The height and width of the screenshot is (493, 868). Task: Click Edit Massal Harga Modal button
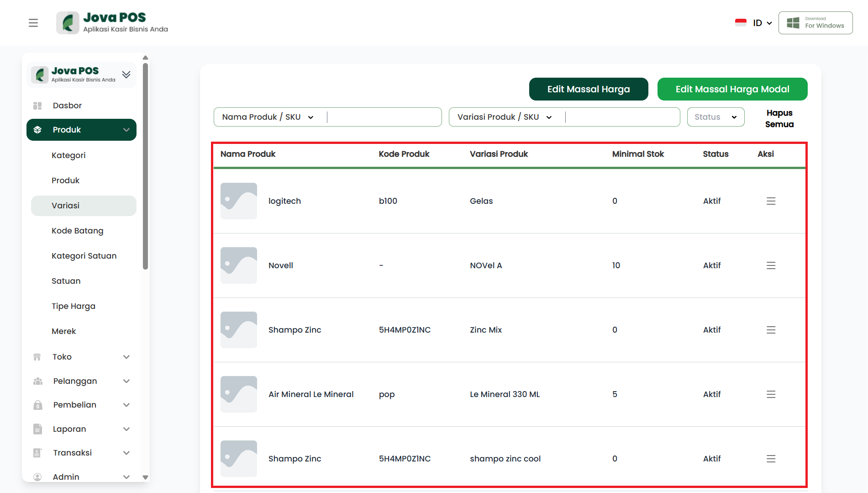(x=732, y=89)
